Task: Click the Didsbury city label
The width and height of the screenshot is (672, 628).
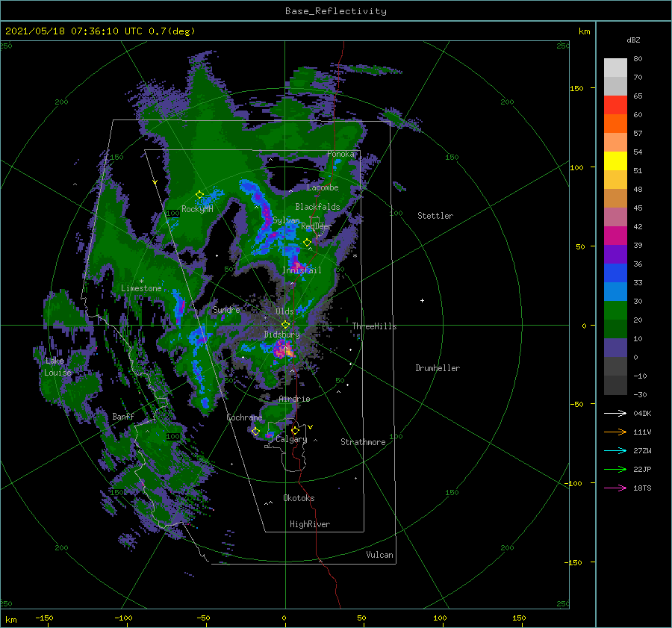Action: (x=281, y=335)
